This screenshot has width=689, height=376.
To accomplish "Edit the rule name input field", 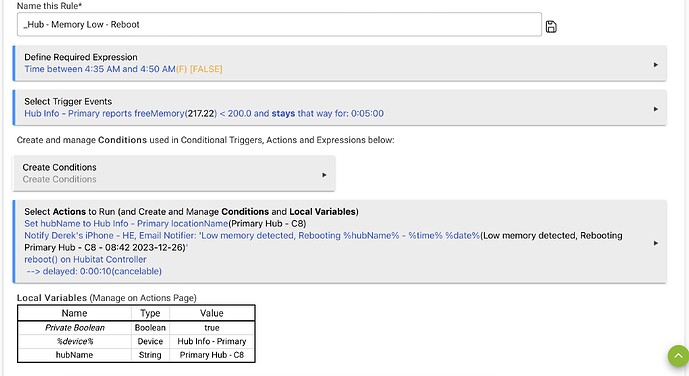I will (x=279, y=25).
